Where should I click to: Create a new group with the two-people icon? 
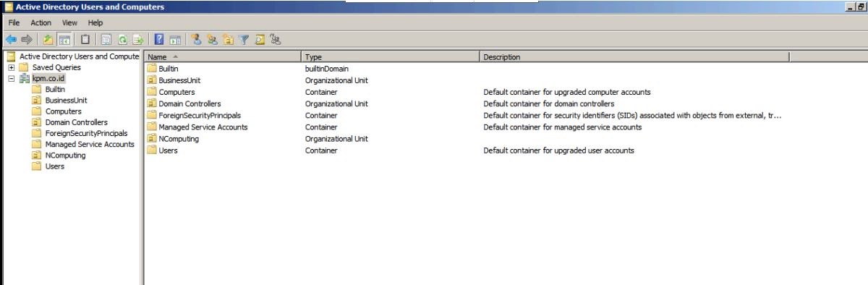point(212,40)
